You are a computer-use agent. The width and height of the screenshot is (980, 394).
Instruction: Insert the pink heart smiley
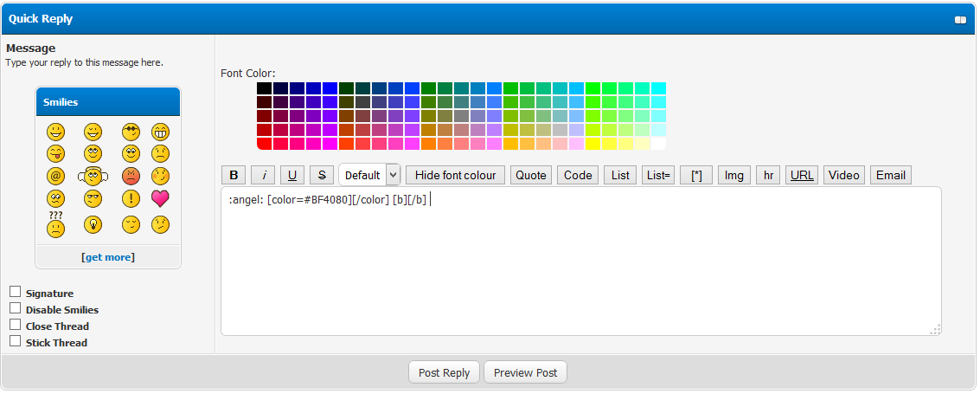(x=160, y=198)
